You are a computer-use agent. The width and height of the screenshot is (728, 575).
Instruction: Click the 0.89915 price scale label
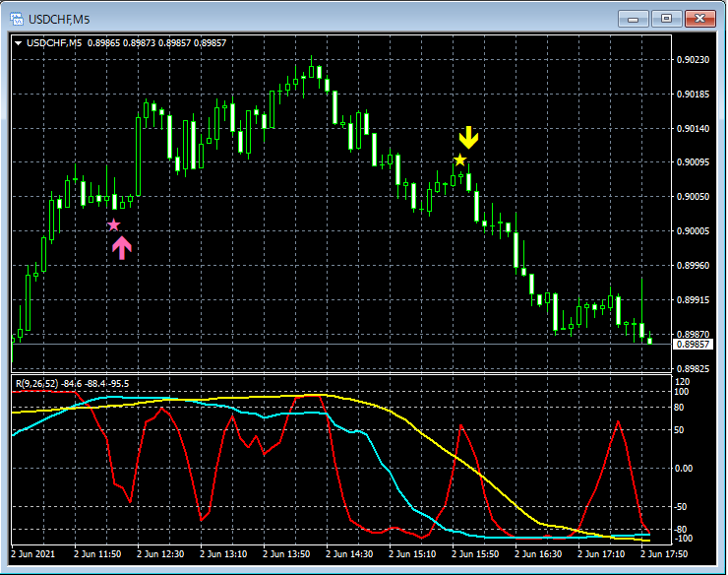(693, 300)
